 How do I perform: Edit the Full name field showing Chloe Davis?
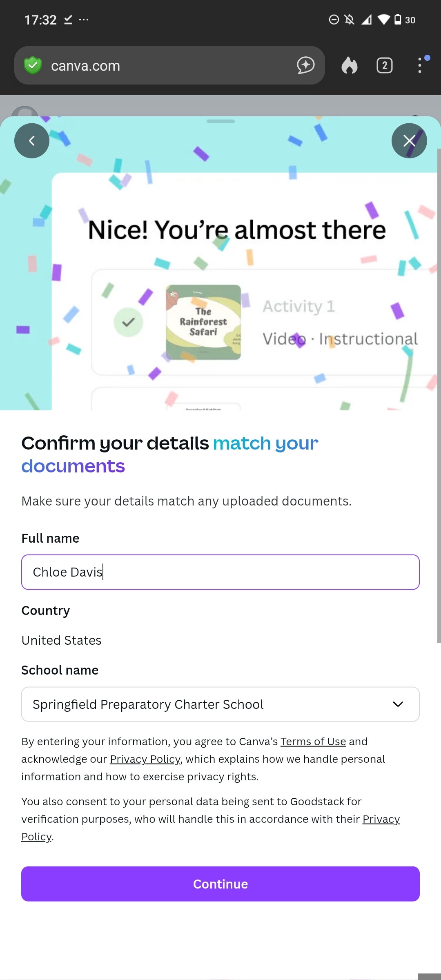tap(220, 572)
